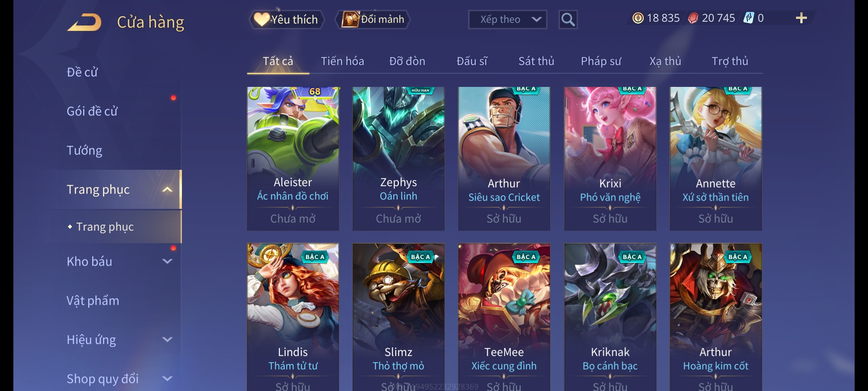Expand the Hiệu ứng sidebar section
The image size is (868, 391).
point(167,339)
